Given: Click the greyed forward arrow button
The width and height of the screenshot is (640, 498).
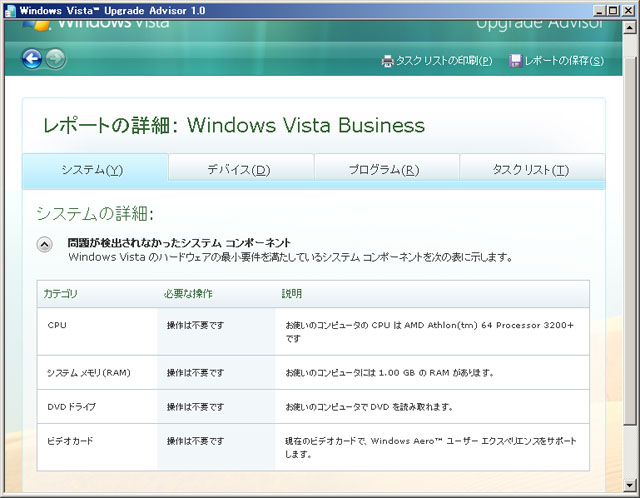Looking at the screenshot, I should (x=55, y=59).
